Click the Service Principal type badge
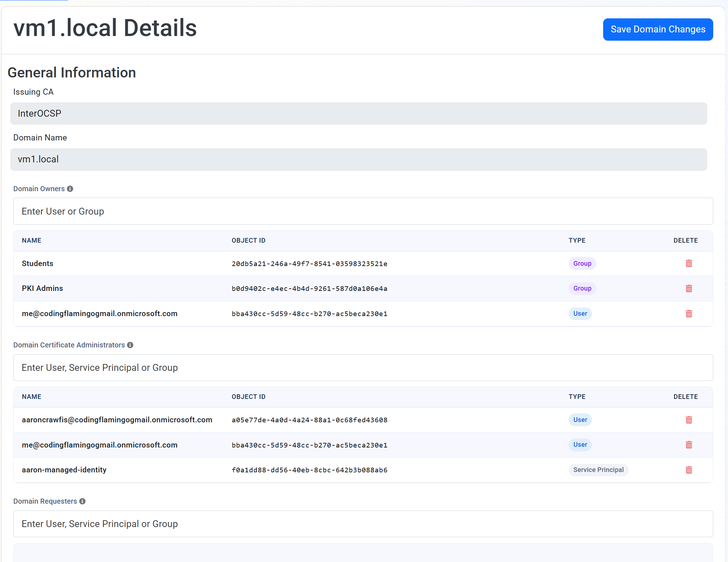The height and width of the screenshot is (562, 728). [x=598, y=470]
